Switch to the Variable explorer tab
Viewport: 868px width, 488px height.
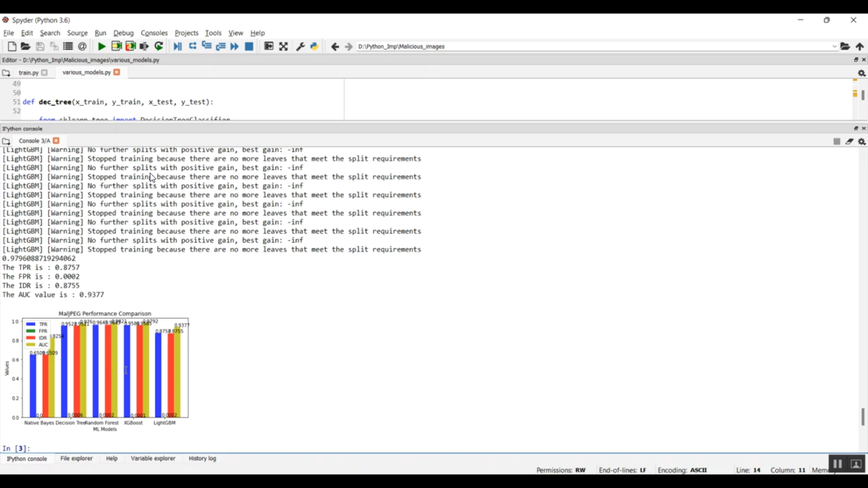click(x=153, y=459)
